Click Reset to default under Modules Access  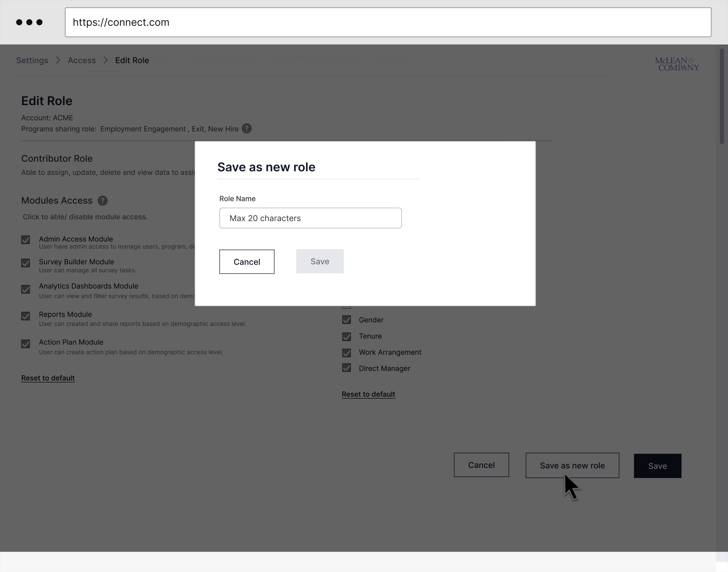click(48, 378)
